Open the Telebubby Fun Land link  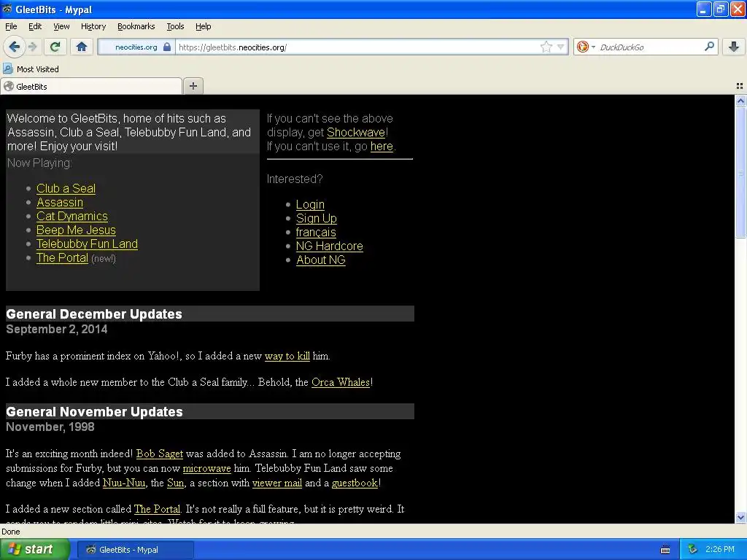(88, 244)
